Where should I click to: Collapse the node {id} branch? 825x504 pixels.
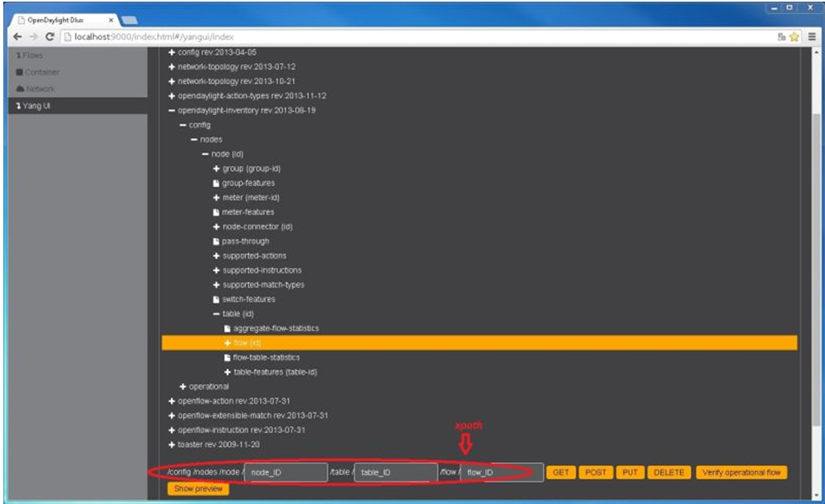click(205, 154)
